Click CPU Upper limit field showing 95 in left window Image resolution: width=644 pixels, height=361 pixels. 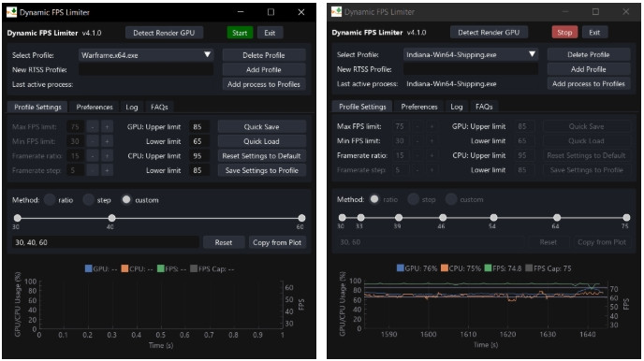click(x=199, y=156)
